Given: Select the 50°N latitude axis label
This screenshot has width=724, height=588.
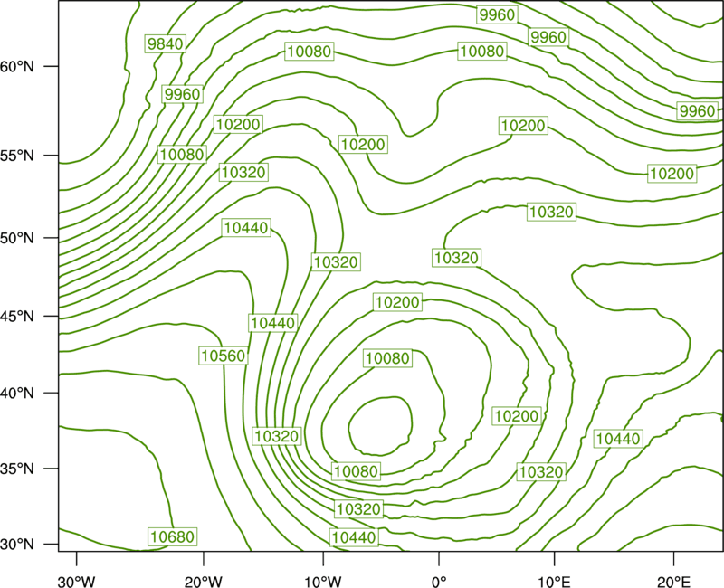Looking at the screenshot, I should (17, 238).
